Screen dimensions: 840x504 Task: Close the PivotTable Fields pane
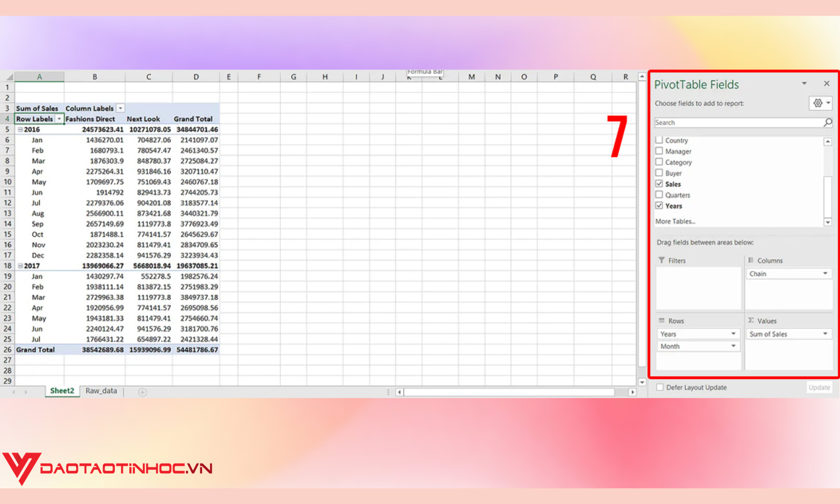(827, 83)
